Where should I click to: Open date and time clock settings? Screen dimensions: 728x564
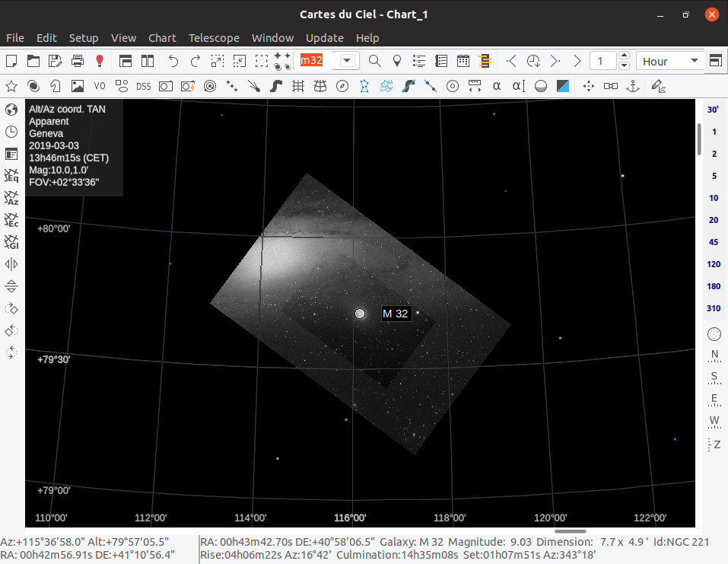pos(11,132)
